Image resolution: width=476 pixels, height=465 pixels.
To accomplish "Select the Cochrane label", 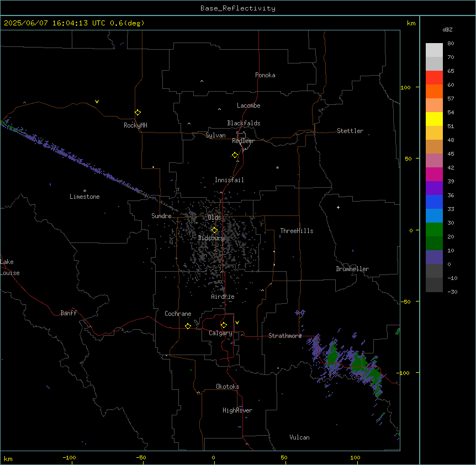I will tap(178, 314).
